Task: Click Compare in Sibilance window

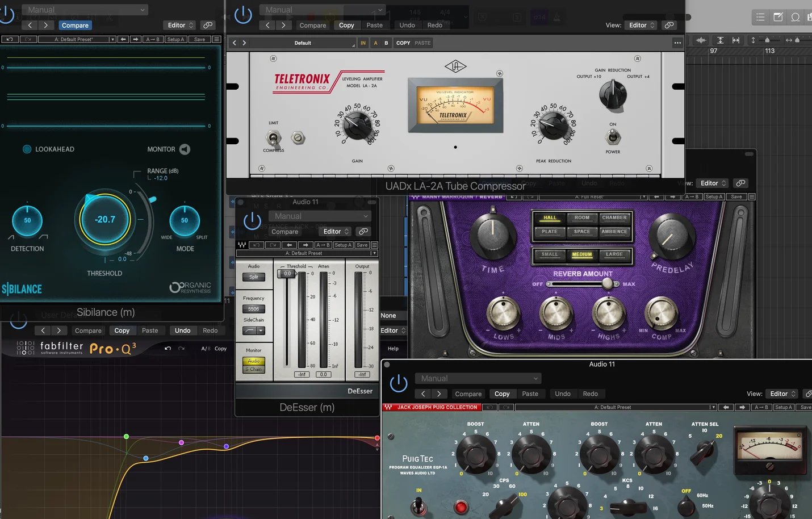Action: (x=75, y=25)
